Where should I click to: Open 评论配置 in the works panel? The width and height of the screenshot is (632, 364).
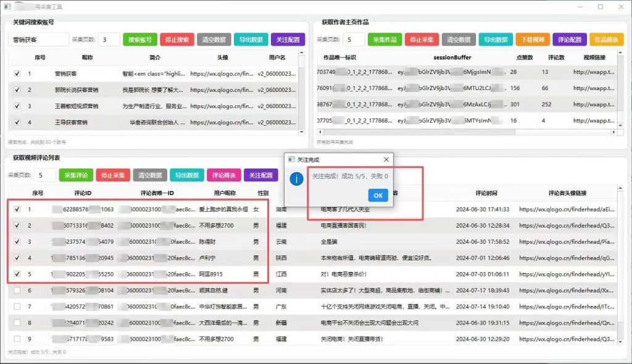tap(570, 39)
